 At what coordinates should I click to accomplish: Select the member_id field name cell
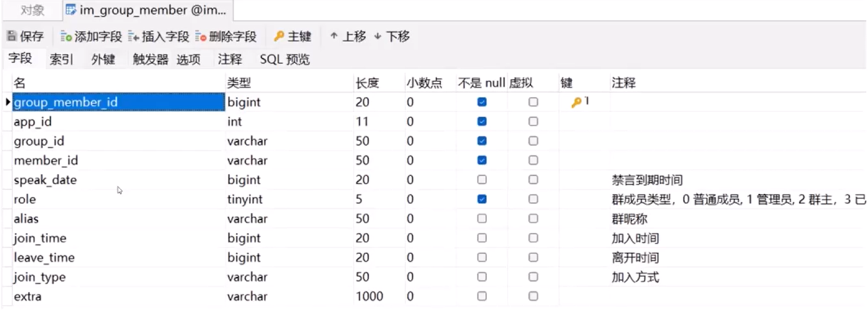tap(118, 160)
